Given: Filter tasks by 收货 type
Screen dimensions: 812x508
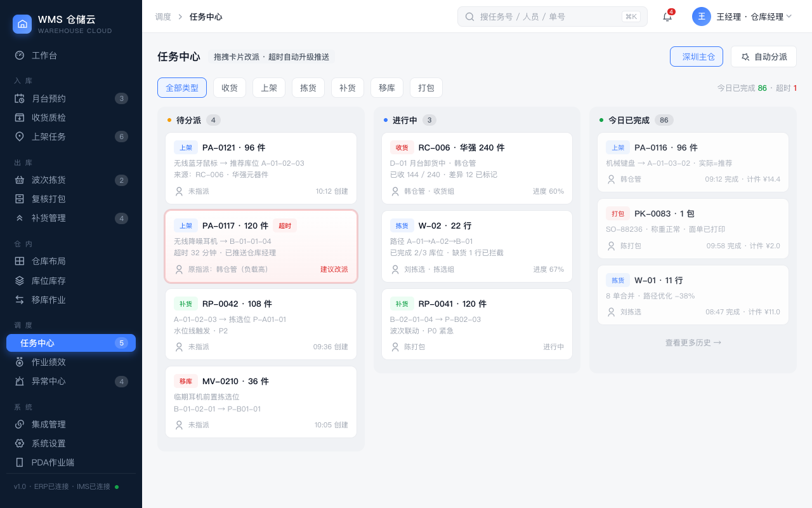Looking at the screenshot, I should click(x=230, y=88).
